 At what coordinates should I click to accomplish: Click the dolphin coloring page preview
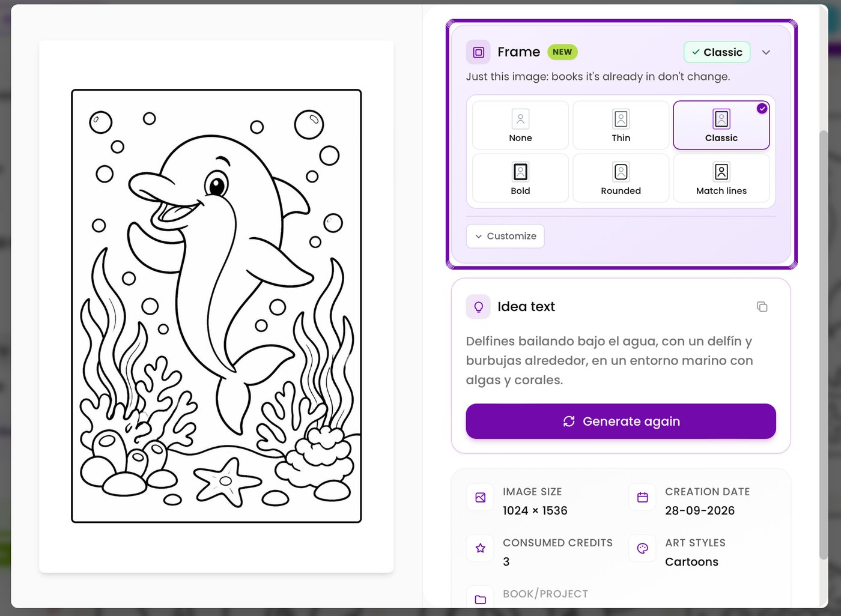tap(216, 306)
